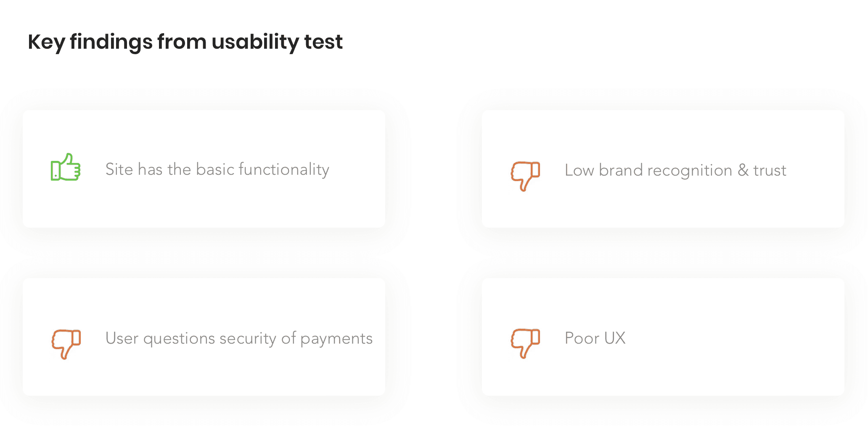Select 'Low brand recognition & trust' text

click(675, 171)
